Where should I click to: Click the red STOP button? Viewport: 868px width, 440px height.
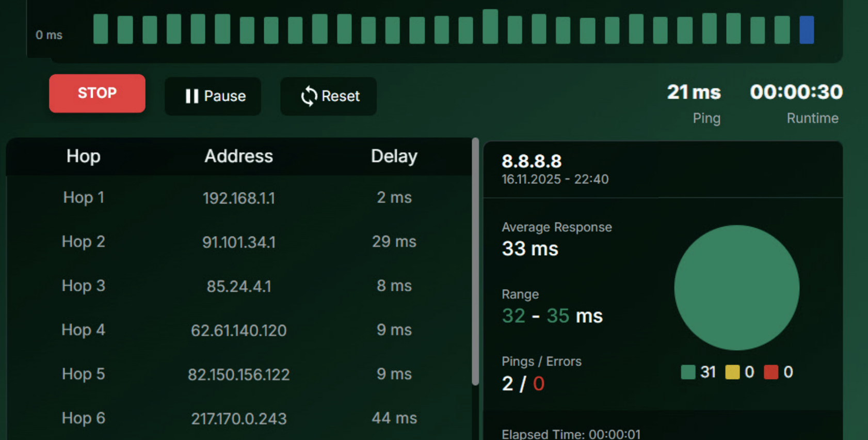coord(97,93)
